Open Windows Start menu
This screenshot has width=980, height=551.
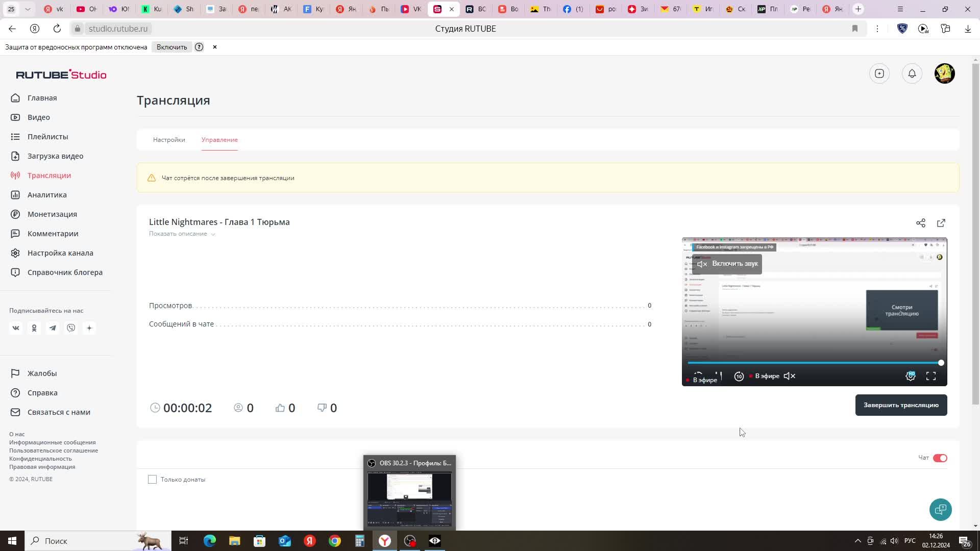pyautogui.click(x=12, y=541)
